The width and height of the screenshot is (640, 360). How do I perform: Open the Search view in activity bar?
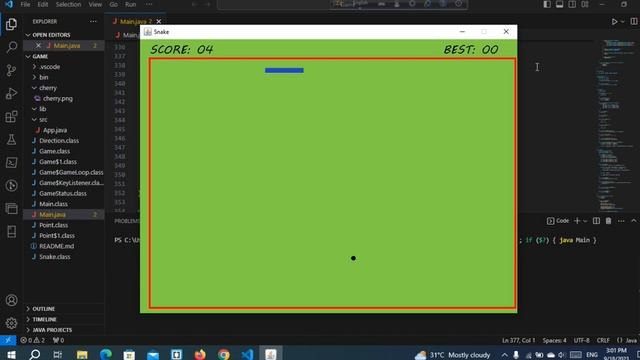tap(11, 47)
